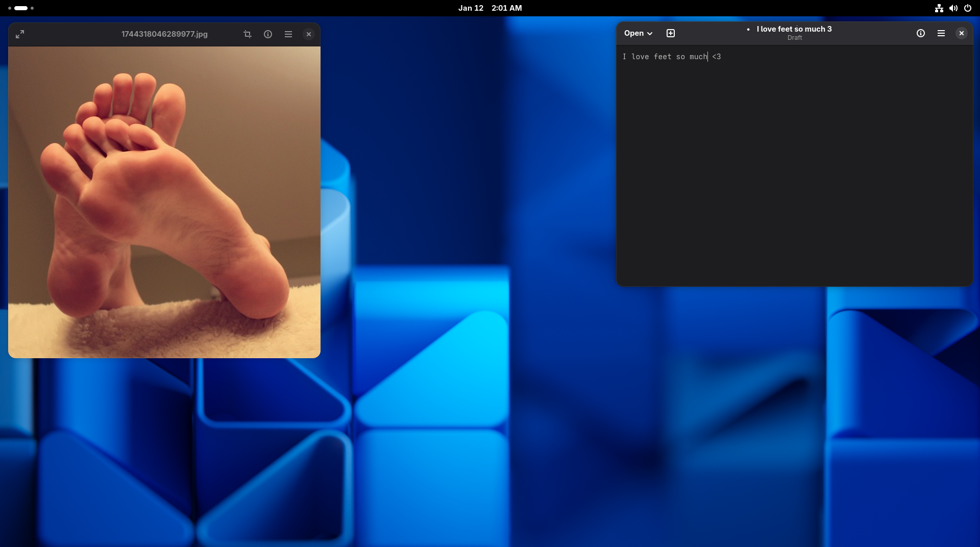This screenshot has width=980, height=547.
Task: Close the text editor window
Action: coord(962,33)
